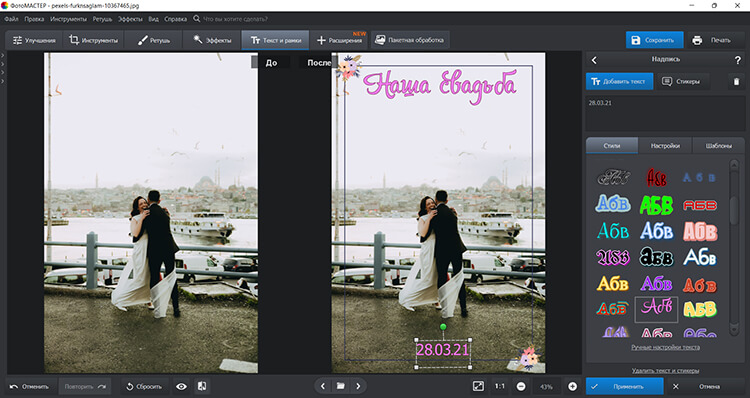Switch to the Настройки tab
This screenshot has width=750, height=398.
665,146
